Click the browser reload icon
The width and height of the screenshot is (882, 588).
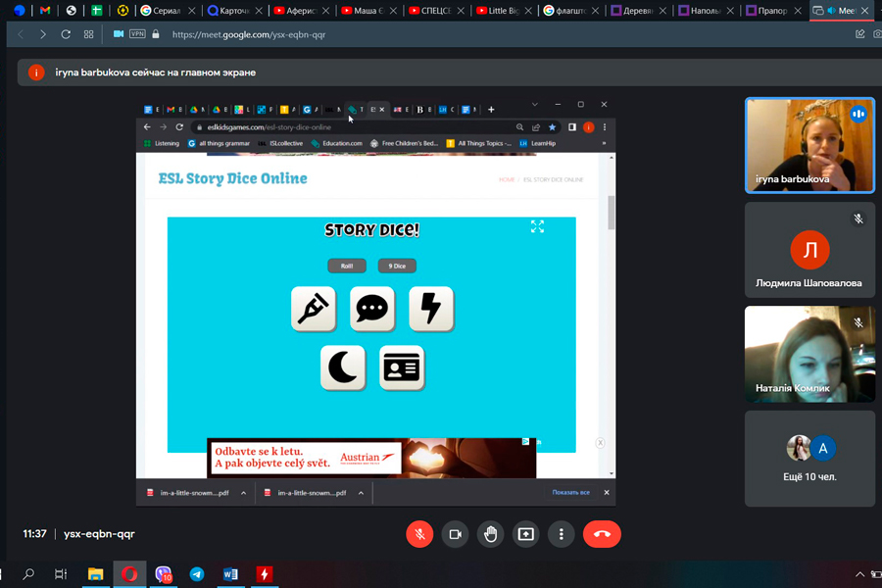click(66, 34)
